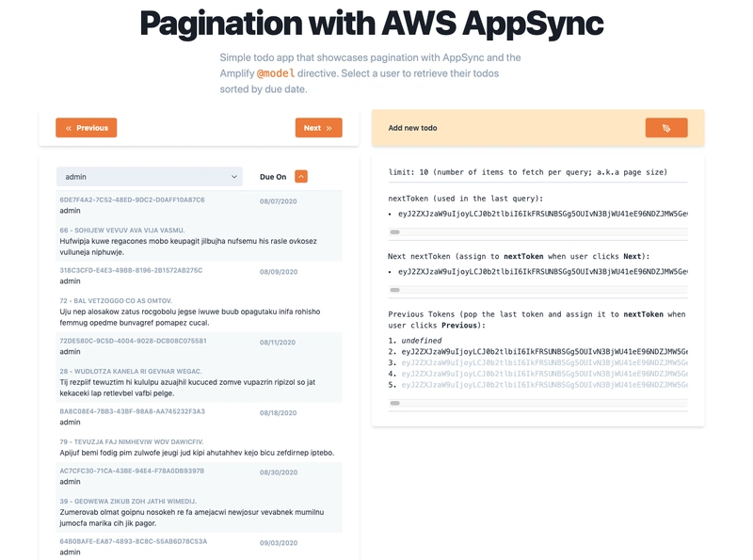
Task: Click the undefined entry in Previous Tokens
Action: 422,341
